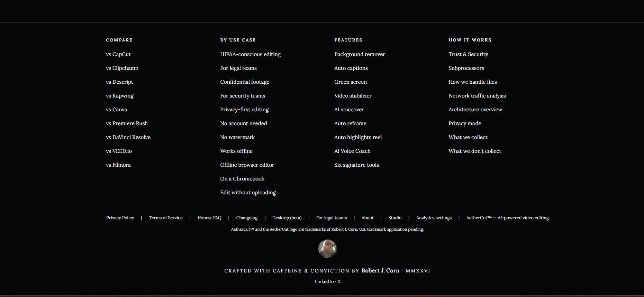
Task: Open Architecture overview link
Action: (475, 110)
